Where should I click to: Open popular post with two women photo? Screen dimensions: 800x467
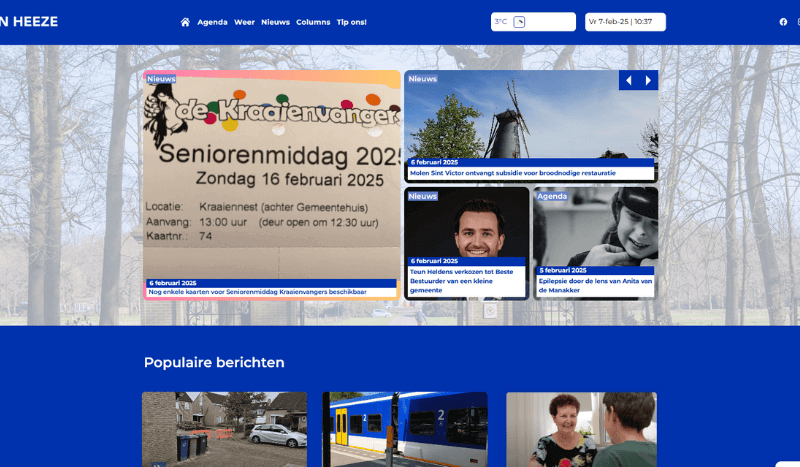[582, 429]
